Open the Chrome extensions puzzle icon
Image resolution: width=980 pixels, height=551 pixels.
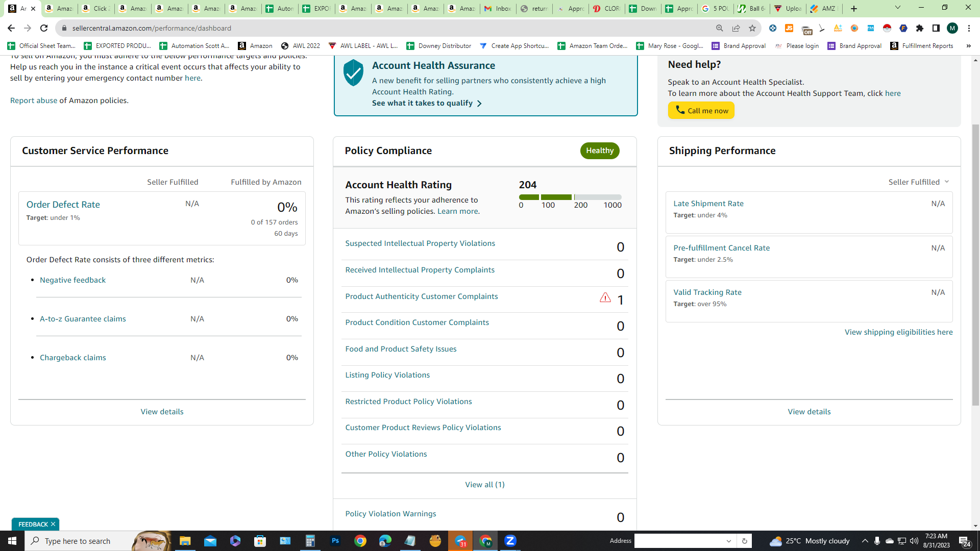[920, 28]
